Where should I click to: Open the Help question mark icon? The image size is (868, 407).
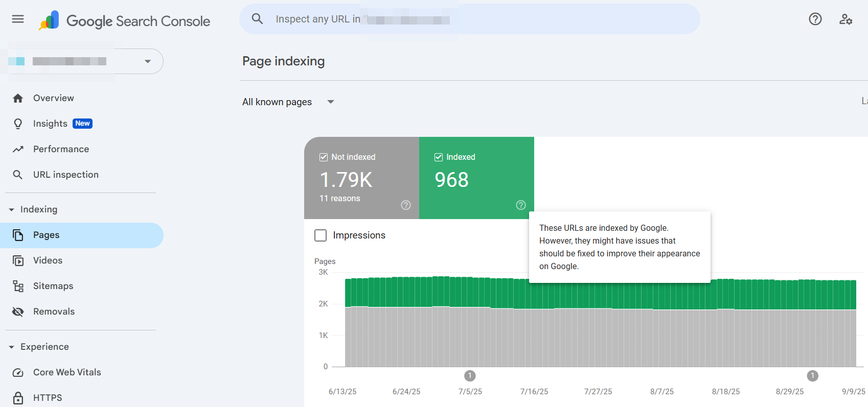[x=815, y=19]
